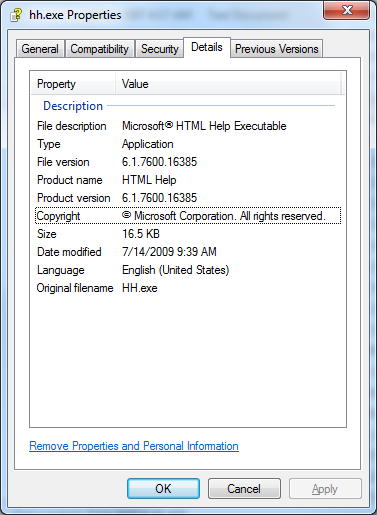This screenshot has width=377, height=515.
Task: Select the File description row label
Action: (72, 126)
